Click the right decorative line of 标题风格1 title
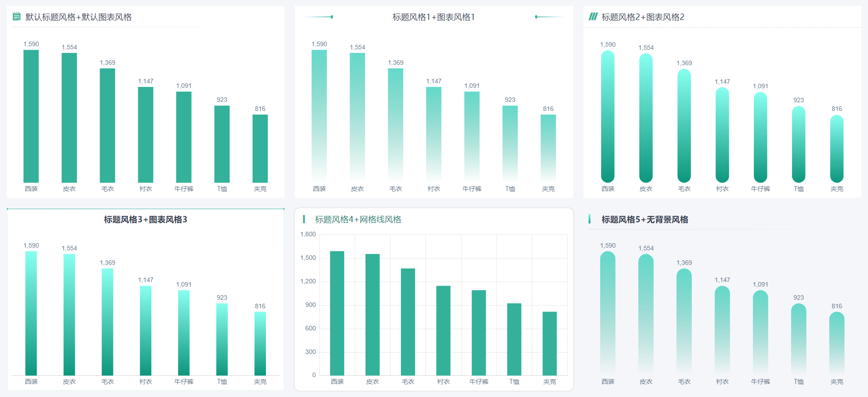Image resolution: width=868 pixels, height=397 pixels. (549, 17)
